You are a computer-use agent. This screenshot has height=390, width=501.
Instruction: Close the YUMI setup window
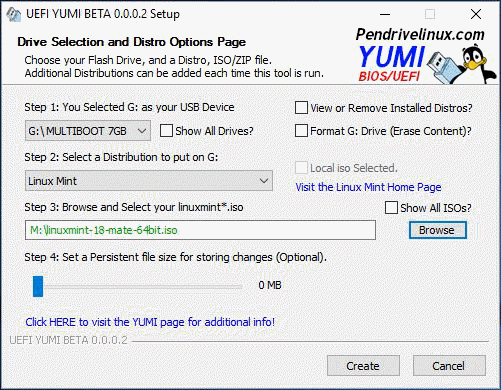click(476, 14)
